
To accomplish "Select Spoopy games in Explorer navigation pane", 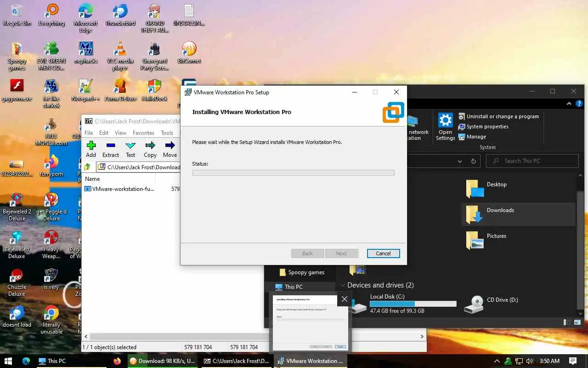I will [x=301, y=272].
